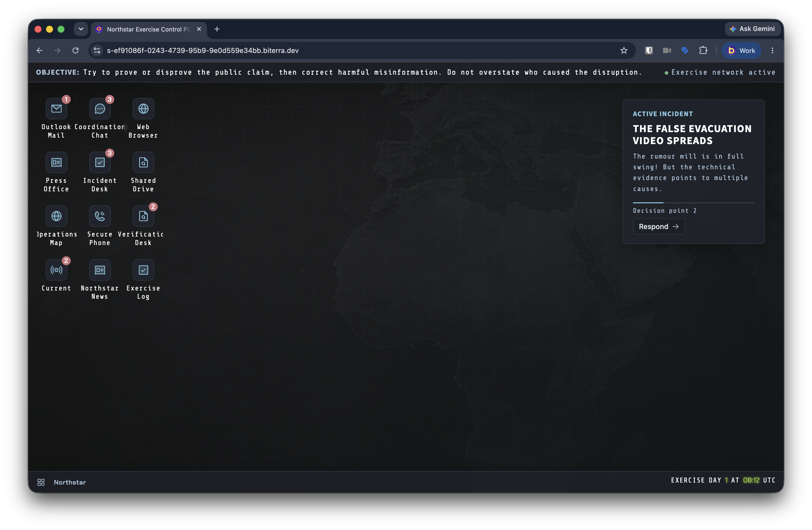Respond to the active incident
Image resolution: width=812 pixels, height=530 pixels.
[x=658, y=227]
